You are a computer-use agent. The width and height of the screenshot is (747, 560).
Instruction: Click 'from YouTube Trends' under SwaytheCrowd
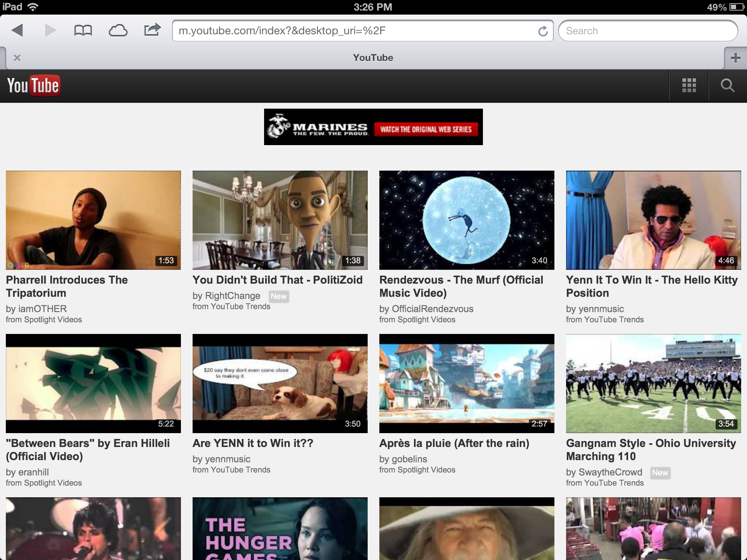pyautogui.click(x=605, y=483)
